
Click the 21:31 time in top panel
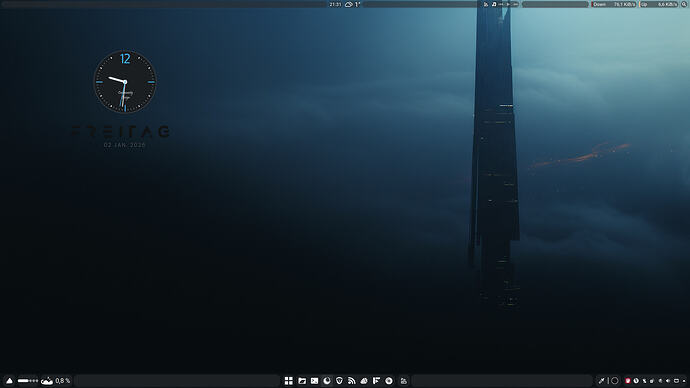tap(335, 4)
